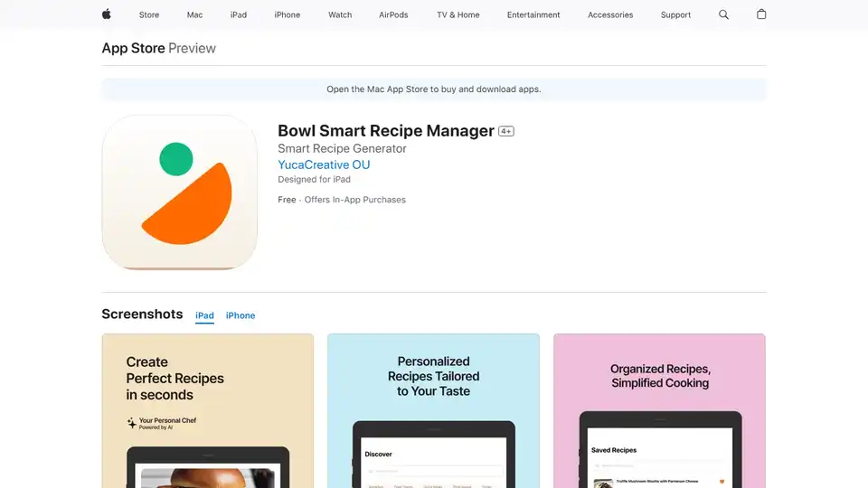Switch to iPad screenshots tab
This screenshot has height=488, width=868.
point(205,315)
